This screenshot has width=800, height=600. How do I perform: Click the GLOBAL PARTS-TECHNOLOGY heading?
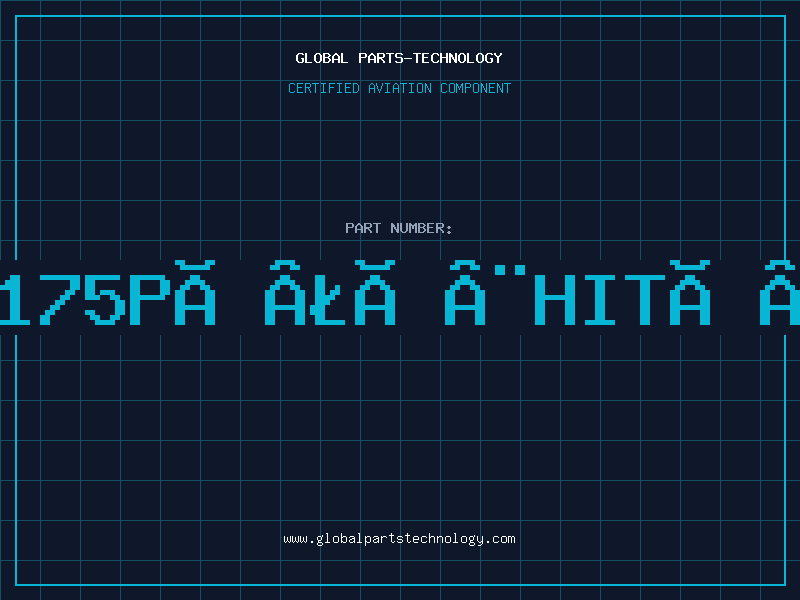(399, 58)
